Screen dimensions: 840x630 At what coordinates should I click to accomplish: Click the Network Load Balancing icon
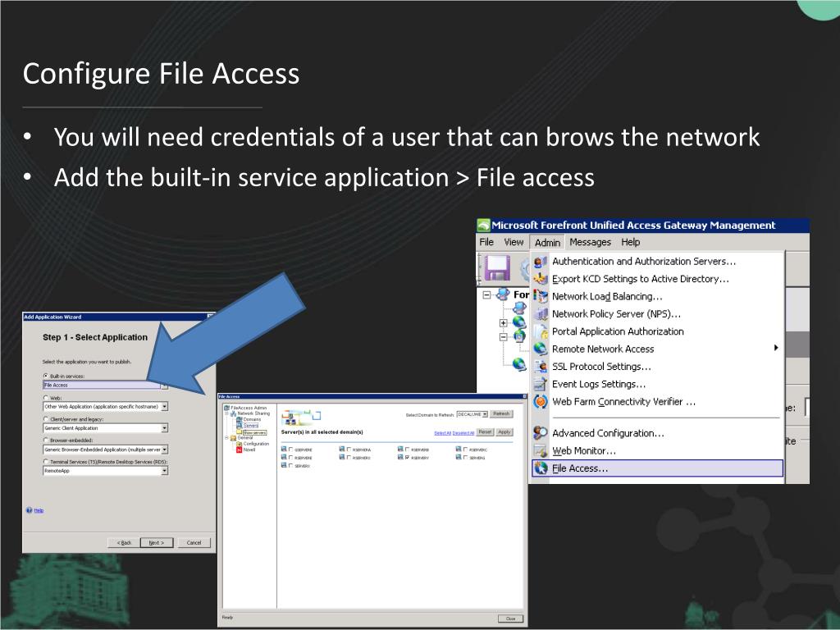click(540, 296)
